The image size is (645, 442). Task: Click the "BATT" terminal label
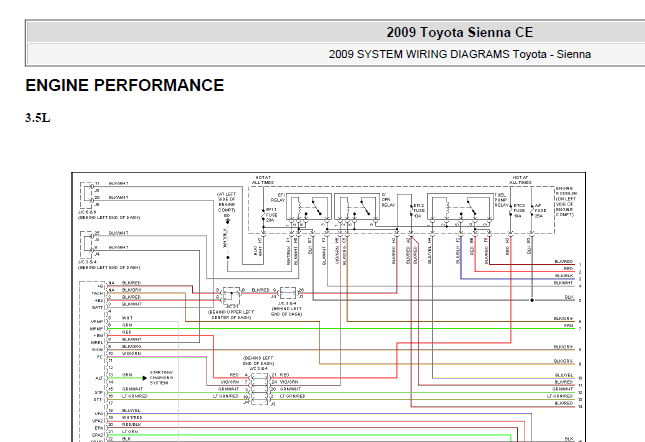click(x=97, y=308)
